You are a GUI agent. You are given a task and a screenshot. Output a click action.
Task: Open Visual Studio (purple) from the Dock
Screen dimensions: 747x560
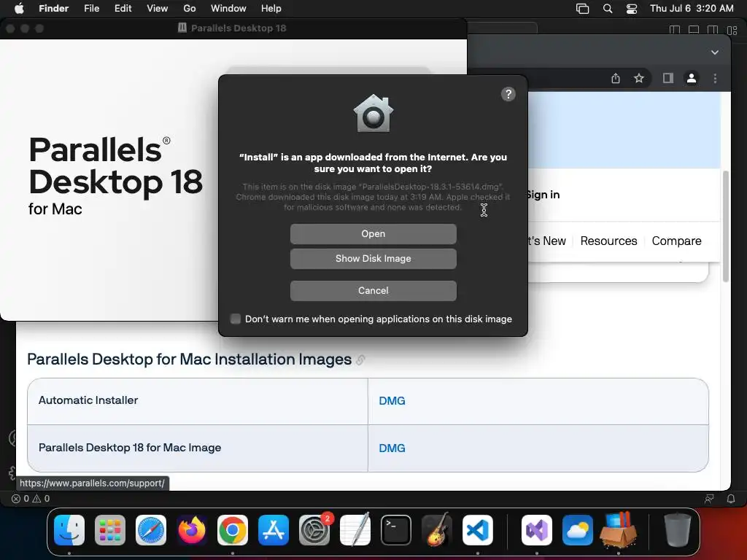tap(537, 530)
